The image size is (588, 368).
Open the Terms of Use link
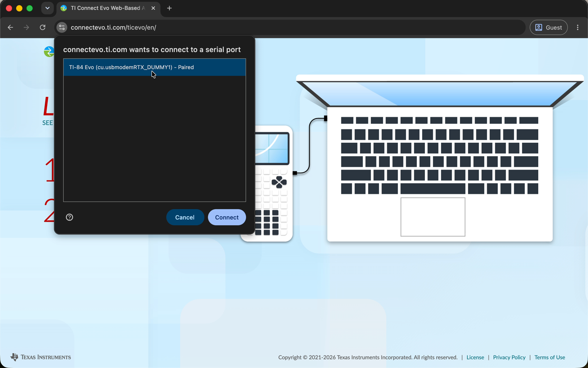tap(549, 357)
